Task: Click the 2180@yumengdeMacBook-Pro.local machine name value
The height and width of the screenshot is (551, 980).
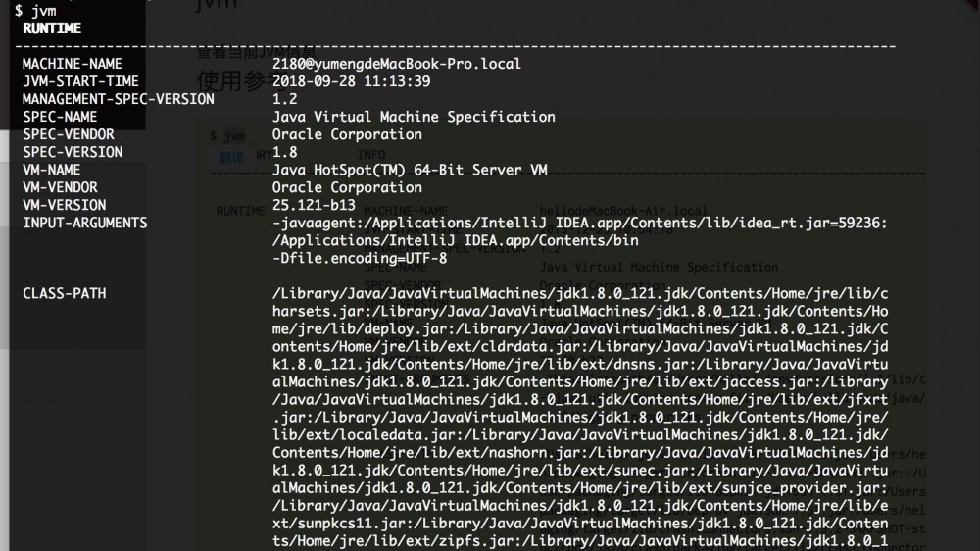Action: [396, 64]
